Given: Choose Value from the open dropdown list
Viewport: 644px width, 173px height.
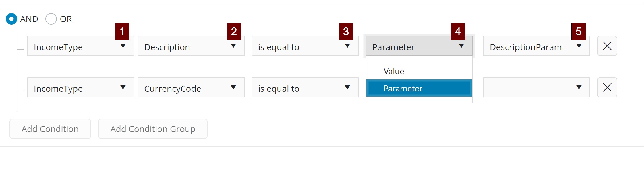Looking at the screenshot, I should pyautogui.click(x=394, y=71).
